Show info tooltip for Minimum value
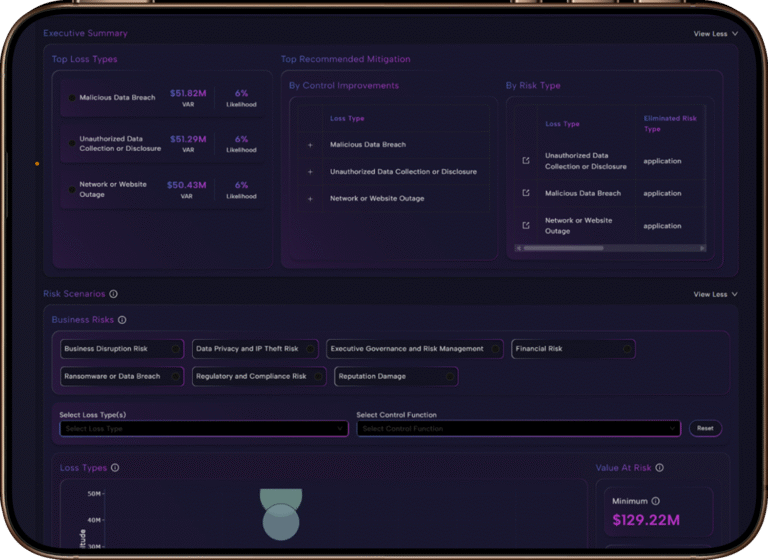 [x=656, y=501]
